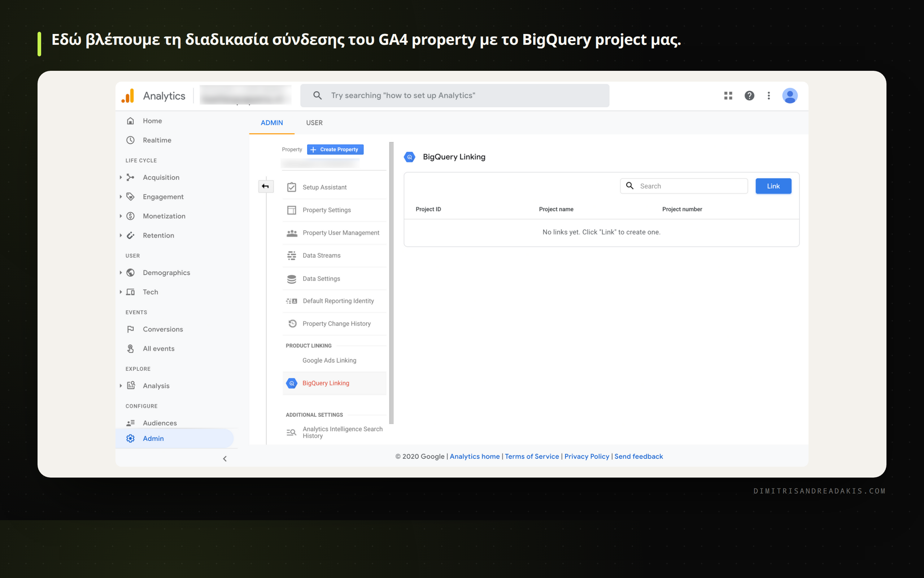Expand the Monetization section arrow
The height and width of the screenshot is (578, 924).
tap(121, 216)
